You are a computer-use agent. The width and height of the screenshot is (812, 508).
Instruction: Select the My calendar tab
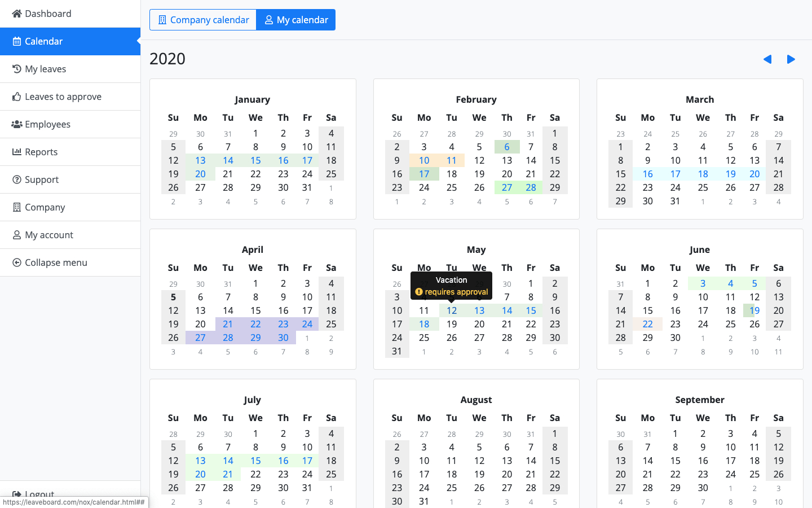[296, 20]
